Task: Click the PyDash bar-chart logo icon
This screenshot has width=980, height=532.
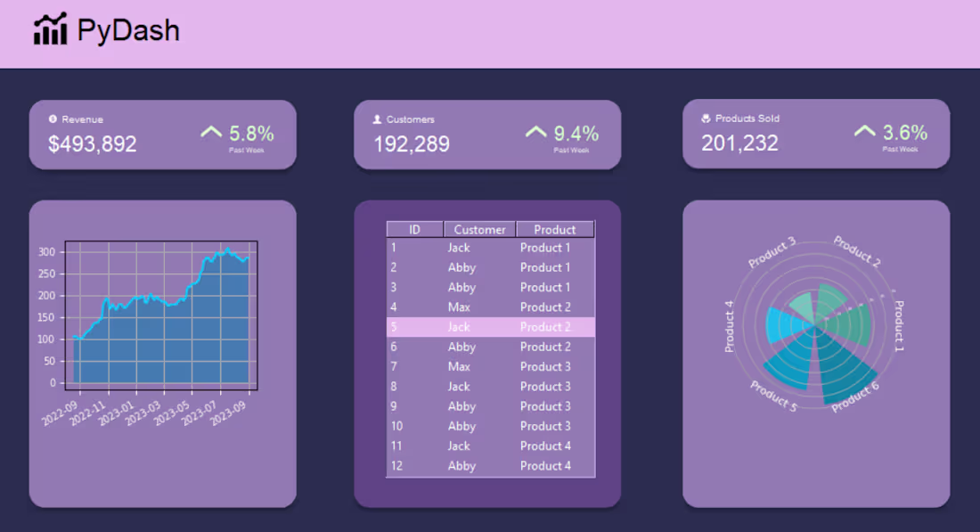Action: coord(49,29)
